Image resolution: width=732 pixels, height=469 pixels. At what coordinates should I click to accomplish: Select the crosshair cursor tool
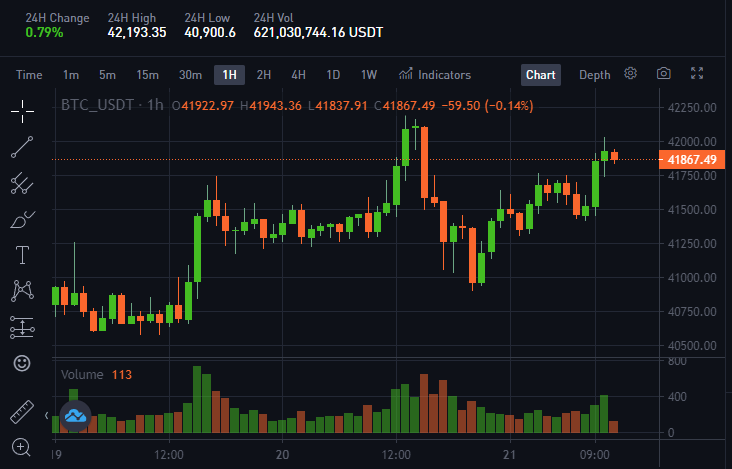click(x=22, y=112)
